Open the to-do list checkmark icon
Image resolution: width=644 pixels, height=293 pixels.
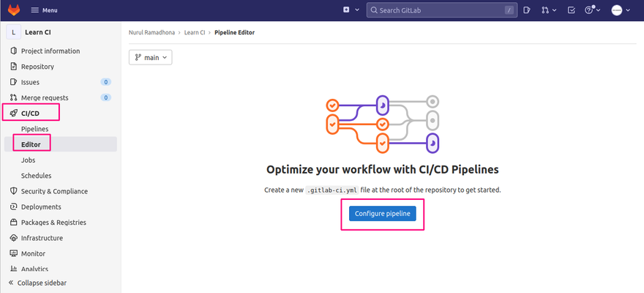tap(572, 10)
